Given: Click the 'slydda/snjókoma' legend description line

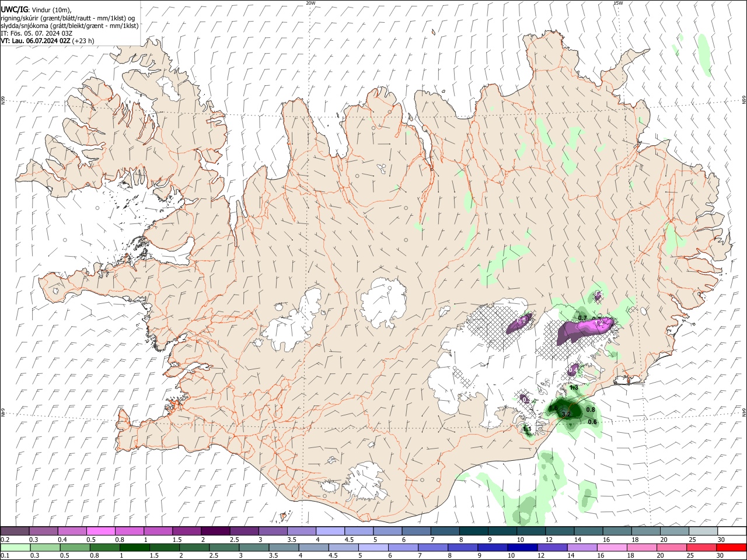Looking at the screenshot, I should point(69,26).
